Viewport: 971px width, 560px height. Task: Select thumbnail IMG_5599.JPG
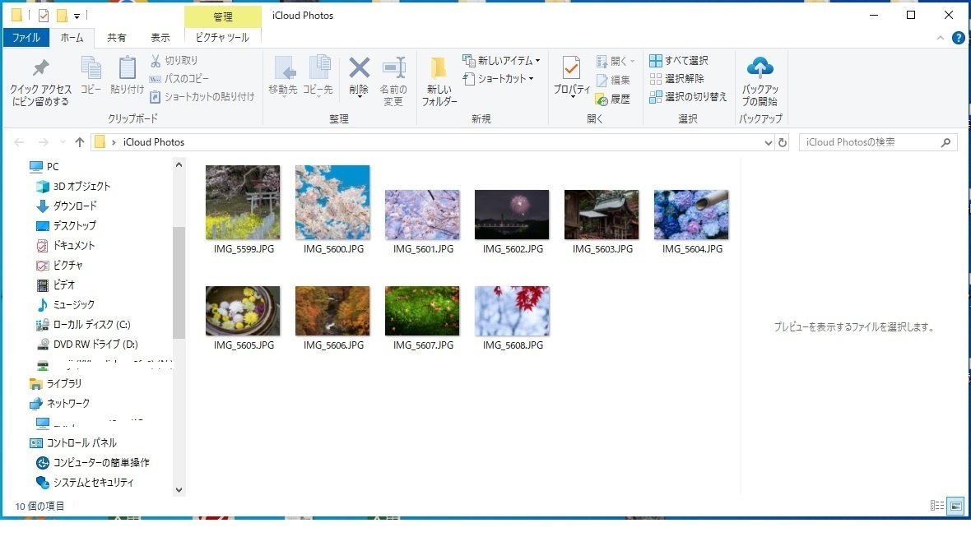coord(243,202)
